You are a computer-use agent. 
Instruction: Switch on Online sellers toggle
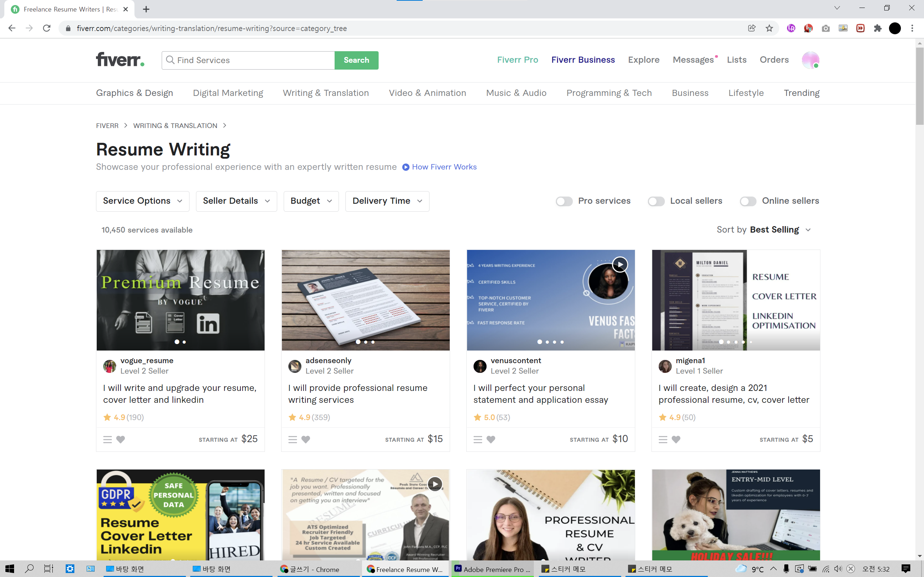coord(748,201)
